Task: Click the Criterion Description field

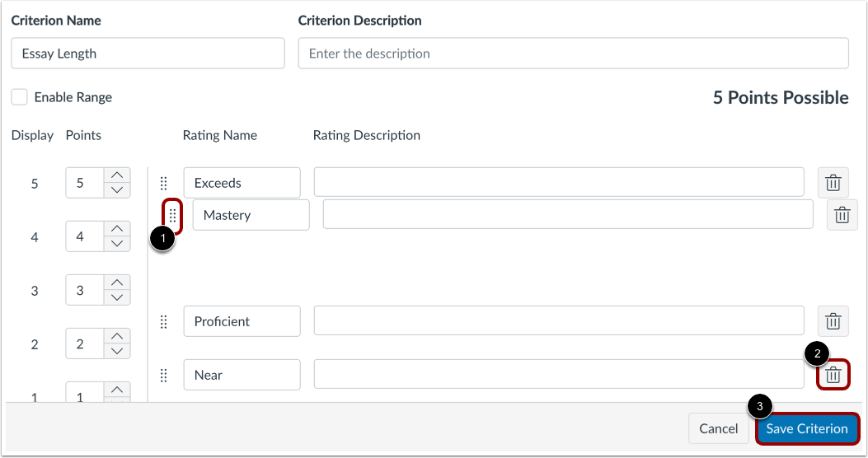Action: click(x=573, y=54)
